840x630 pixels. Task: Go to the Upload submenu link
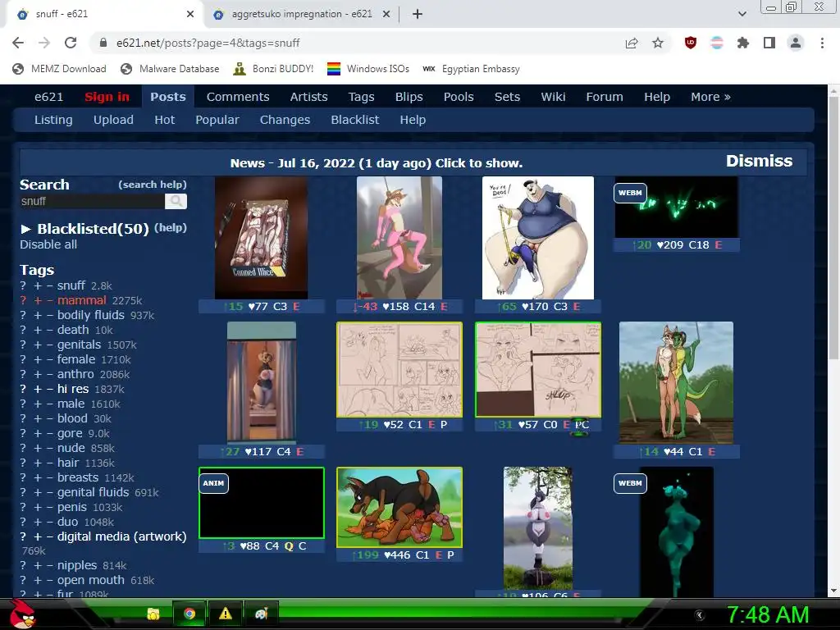113,120
